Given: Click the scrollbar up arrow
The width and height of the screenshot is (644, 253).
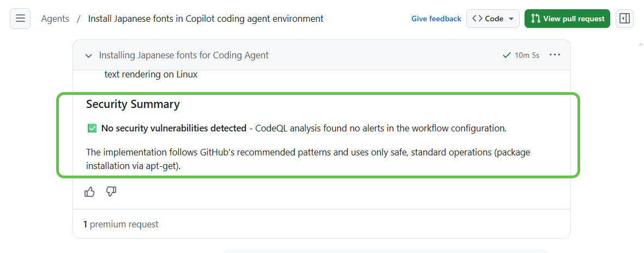Looking at the screenshot, I should 640,44.
